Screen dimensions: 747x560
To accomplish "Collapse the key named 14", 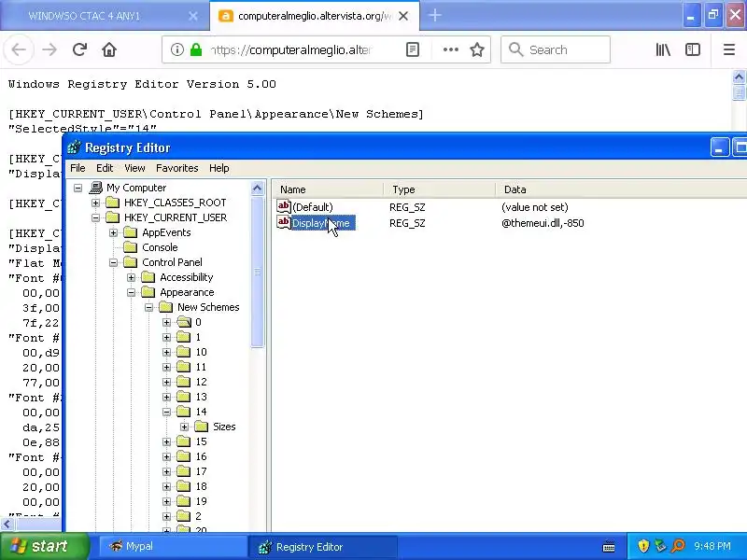I will tap(167, 412).
